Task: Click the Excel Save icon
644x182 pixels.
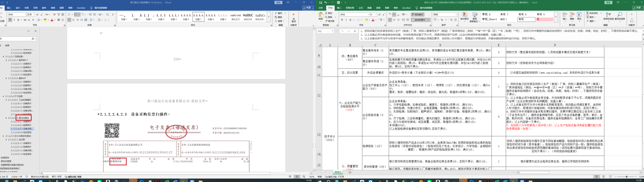Action: 321,3
